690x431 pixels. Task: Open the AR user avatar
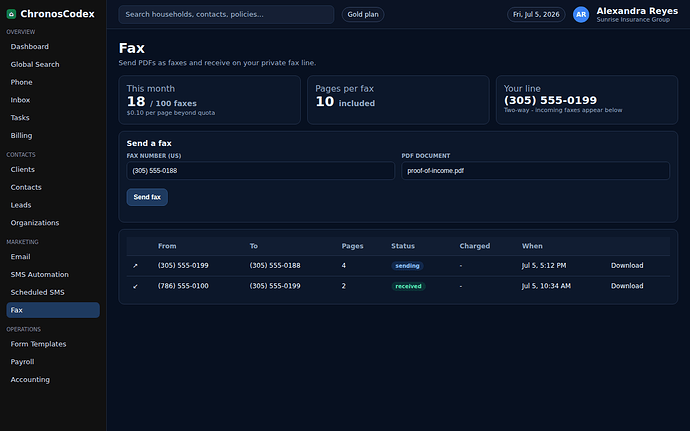pyautogui.click(x=581, y=15)
